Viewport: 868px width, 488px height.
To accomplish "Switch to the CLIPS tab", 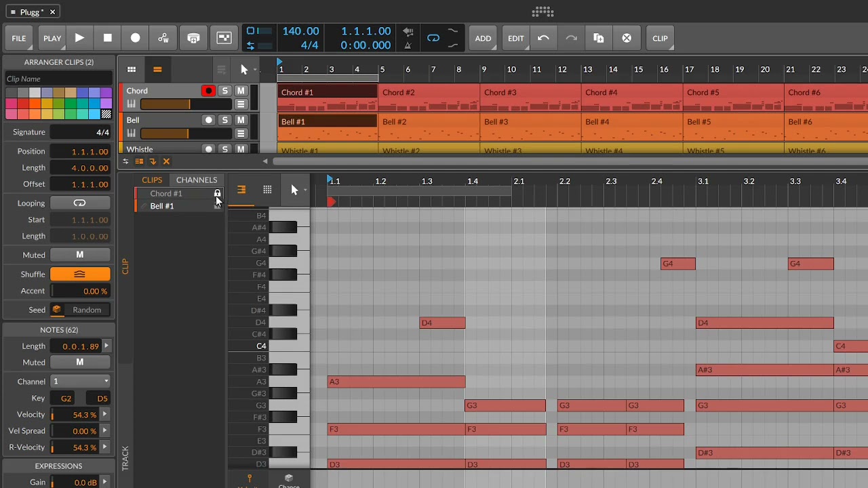I will (152, 180).
